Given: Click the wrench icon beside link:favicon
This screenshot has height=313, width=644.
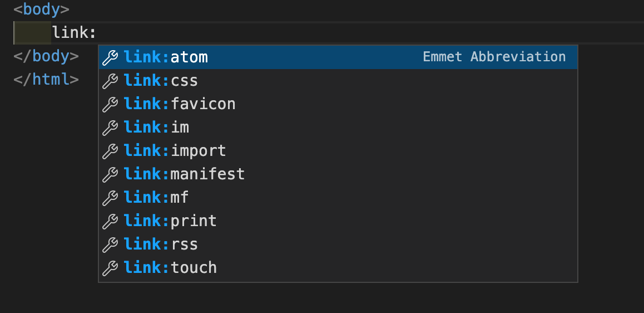Looking at the screenshot, I should pos(111,104).
